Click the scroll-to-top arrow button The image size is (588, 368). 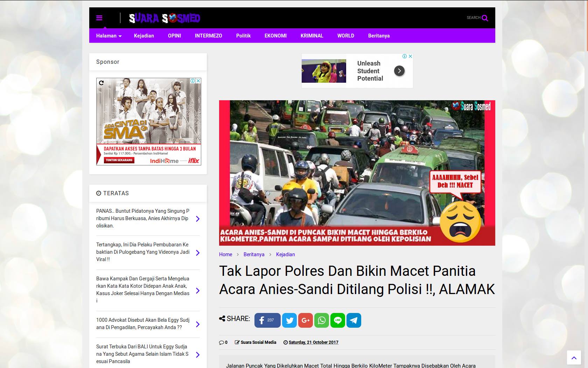(574, 358)
